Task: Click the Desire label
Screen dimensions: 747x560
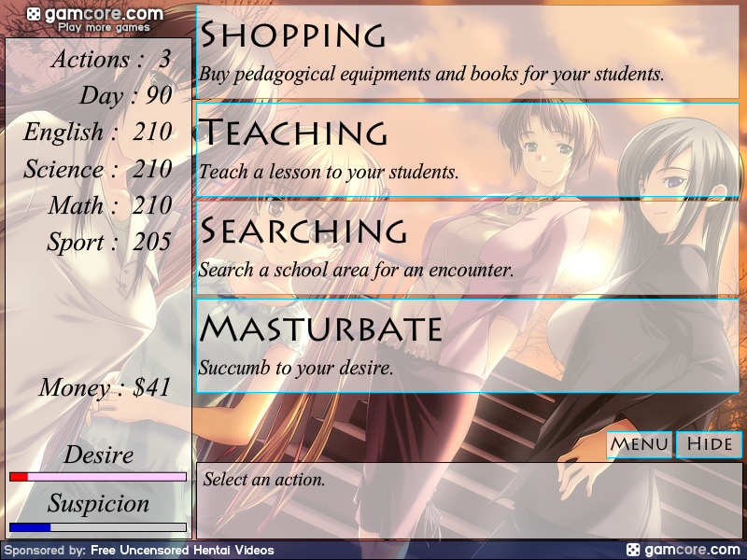Action: point(98,455)
